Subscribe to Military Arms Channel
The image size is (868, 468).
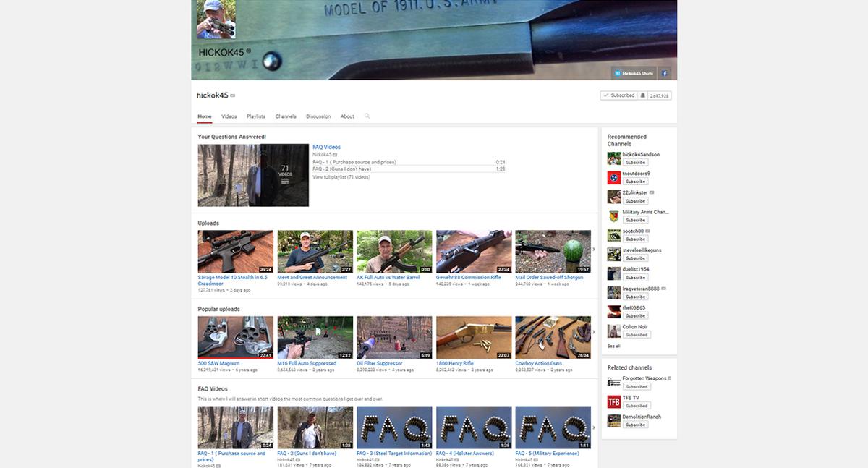pyautogui.click(x=636, y=220)
